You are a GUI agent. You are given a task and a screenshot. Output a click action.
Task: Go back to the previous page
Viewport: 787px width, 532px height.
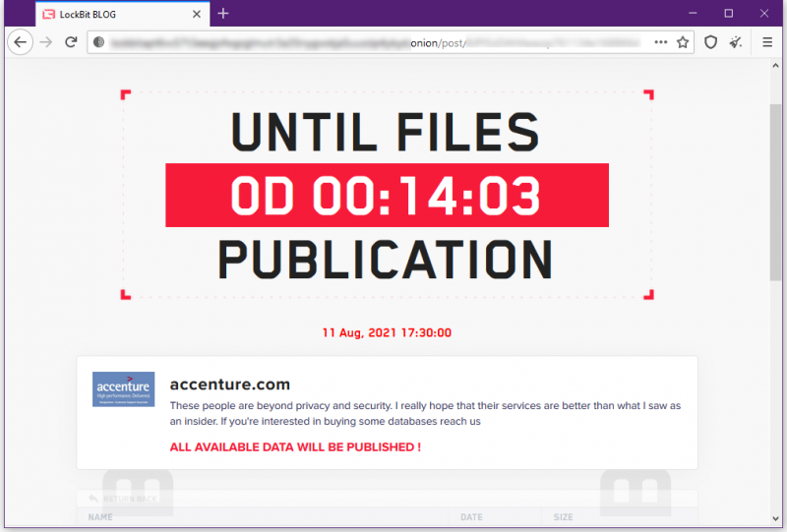(20, 42)
